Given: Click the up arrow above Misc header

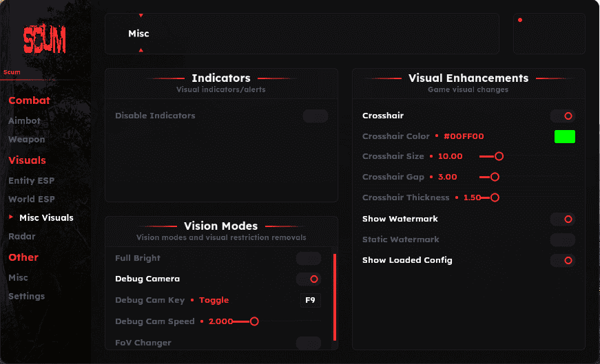Looking at the screenshot, I should tap(141, 16).
